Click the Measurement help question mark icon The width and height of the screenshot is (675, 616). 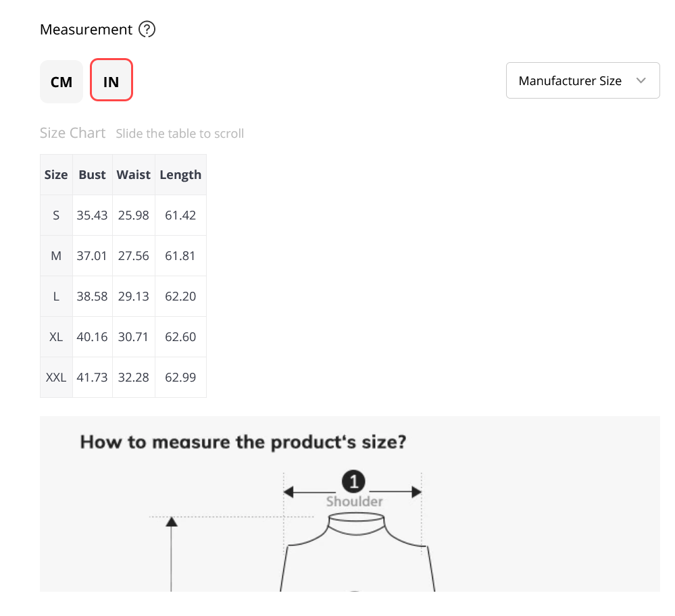tap(147, 29)
